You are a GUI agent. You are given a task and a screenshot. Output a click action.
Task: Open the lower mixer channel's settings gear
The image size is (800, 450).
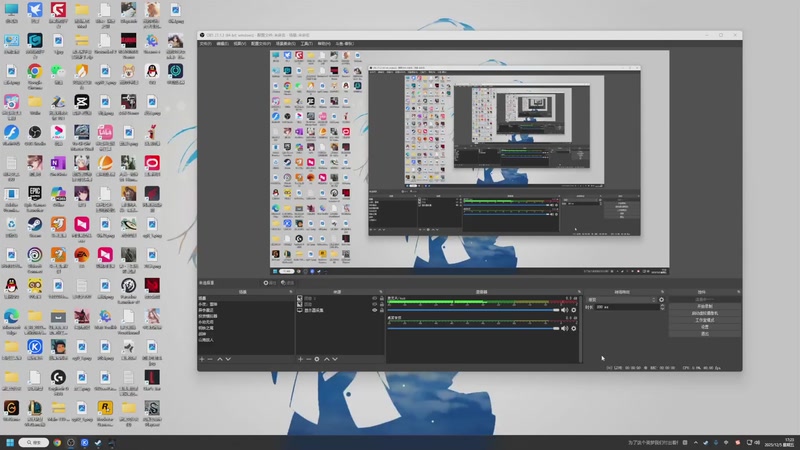pos(573,329)
